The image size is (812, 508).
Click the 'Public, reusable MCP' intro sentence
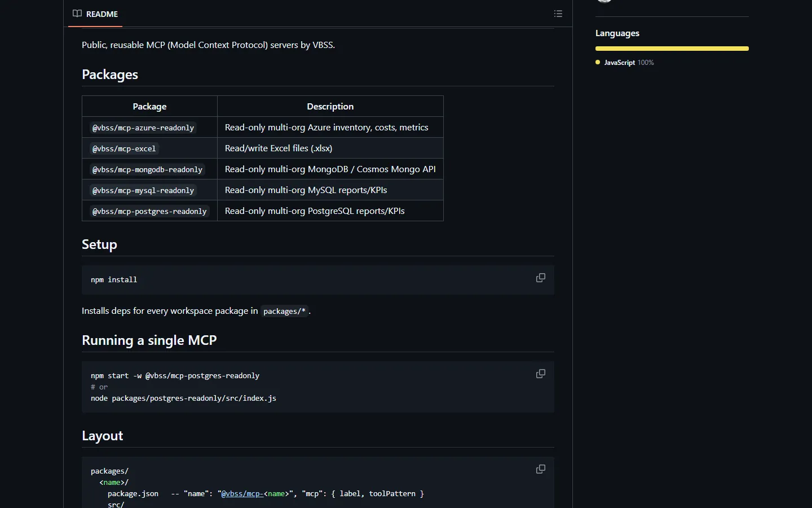[208, 45]
